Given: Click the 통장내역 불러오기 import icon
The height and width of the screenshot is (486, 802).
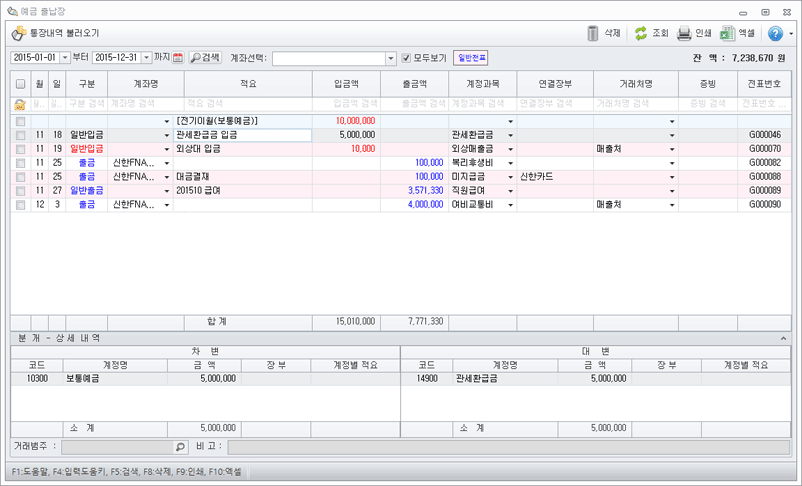Looking at the screenshot, I should [x=18, y=33].
